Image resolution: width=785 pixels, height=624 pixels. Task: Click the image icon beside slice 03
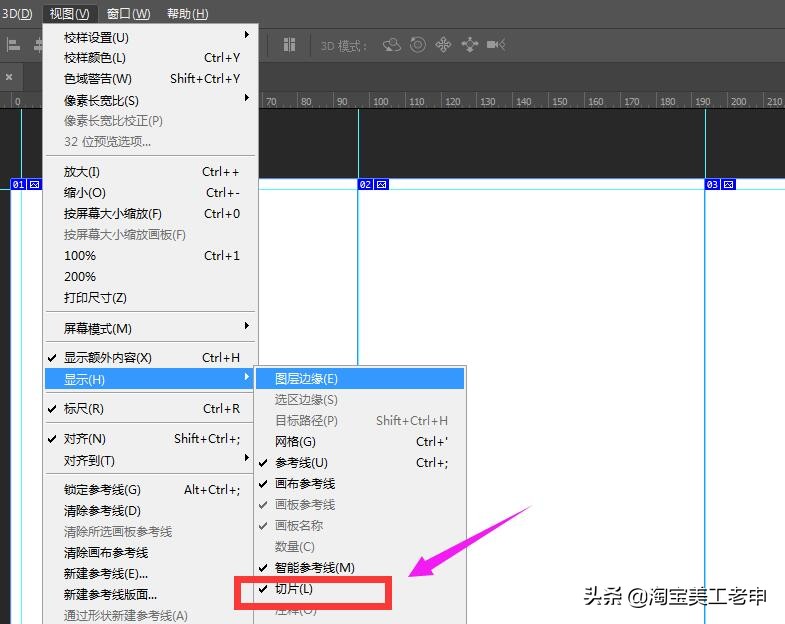(728, 184)
